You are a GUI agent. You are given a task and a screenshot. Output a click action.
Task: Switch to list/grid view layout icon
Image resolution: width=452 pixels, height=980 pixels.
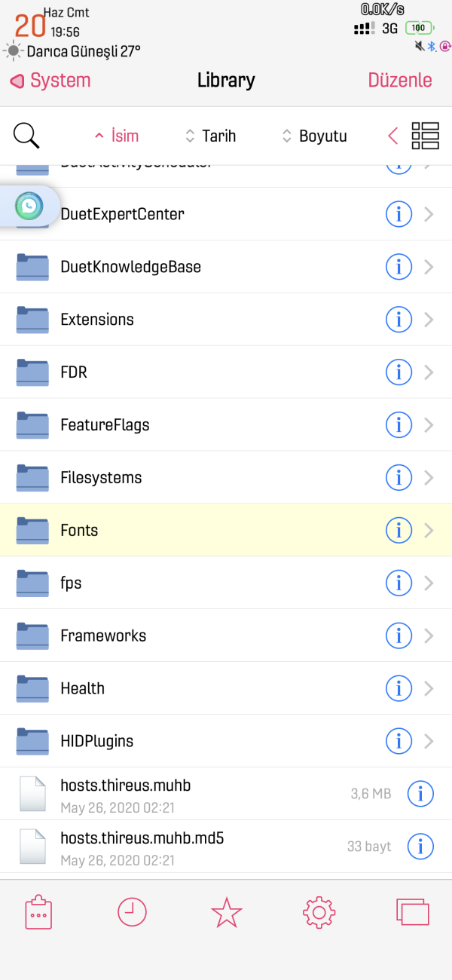point(425,136)
